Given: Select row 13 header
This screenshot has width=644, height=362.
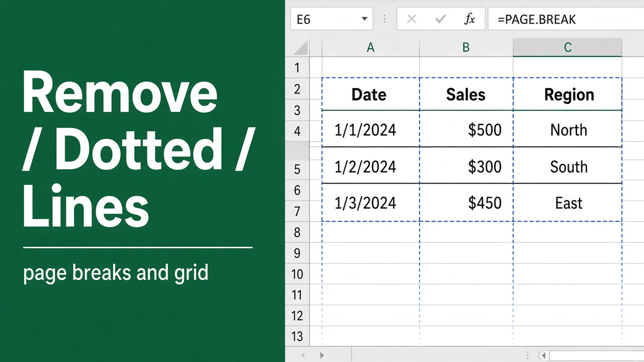Looking at the screenshot, I should pyautogui.click(x=297, y=336).
